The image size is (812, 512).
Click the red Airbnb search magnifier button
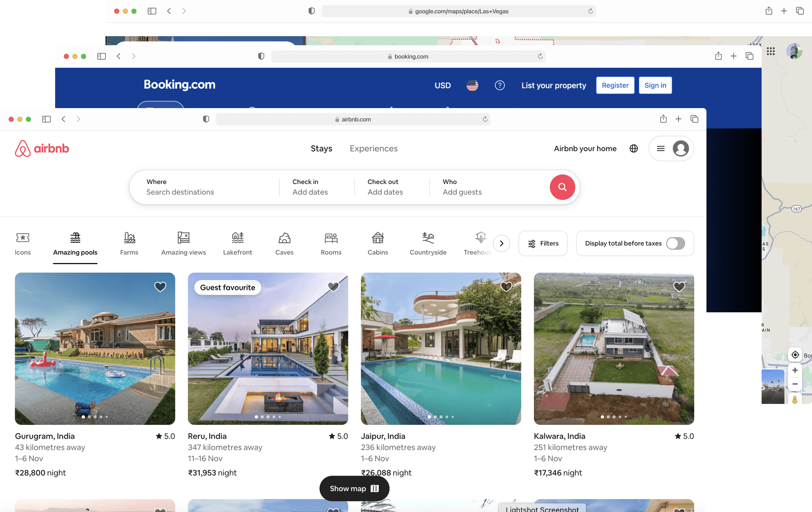coord(562,187)
